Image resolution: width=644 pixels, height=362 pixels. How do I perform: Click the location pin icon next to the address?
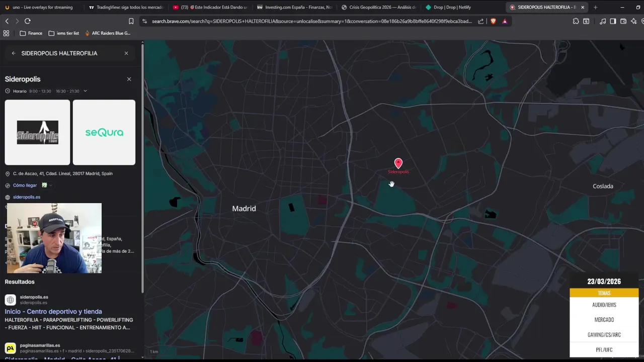tap(8, 173)
